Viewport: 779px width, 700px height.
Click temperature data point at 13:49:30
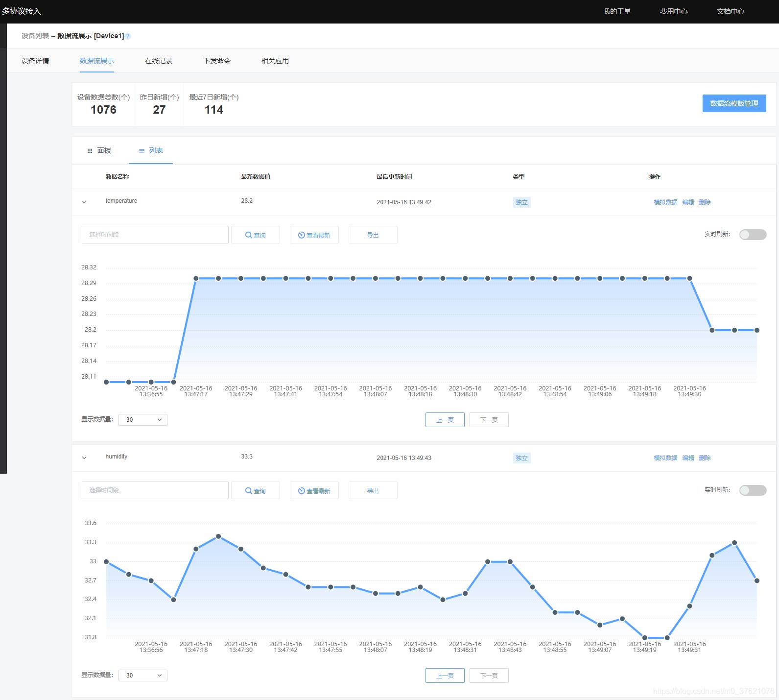[690, 278]
